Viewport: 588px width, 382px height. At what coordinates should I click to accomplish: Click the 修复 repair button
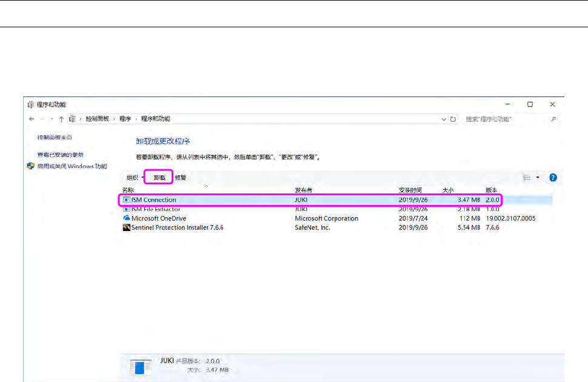pos(181,178)
